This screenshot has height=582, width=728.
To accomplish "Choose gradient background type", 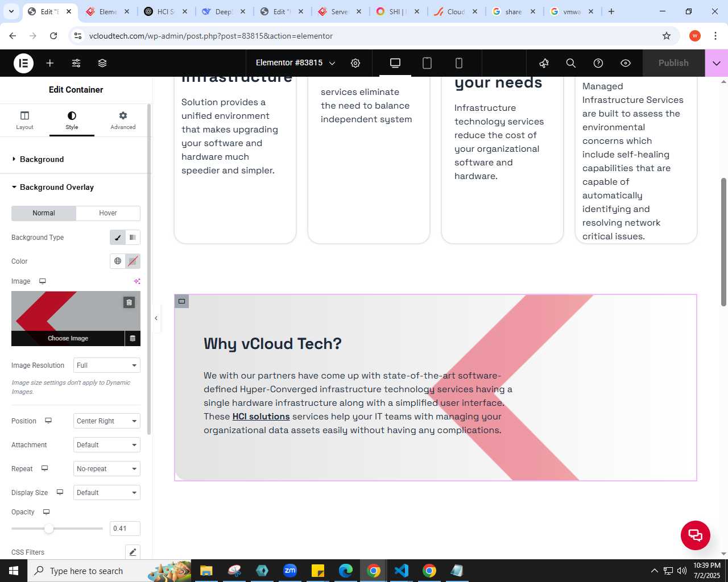I will (133, 238).
